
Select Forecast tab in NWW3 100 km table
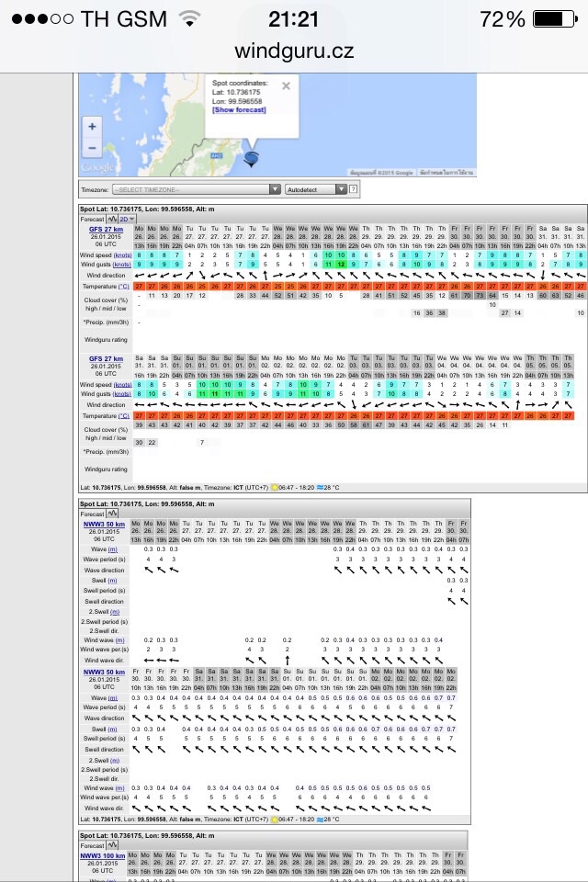pyautogui.click(x=92, y=845)
